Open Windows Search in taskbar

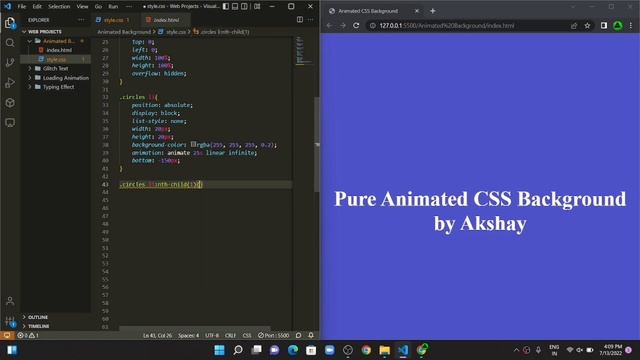tap(238, 350)
